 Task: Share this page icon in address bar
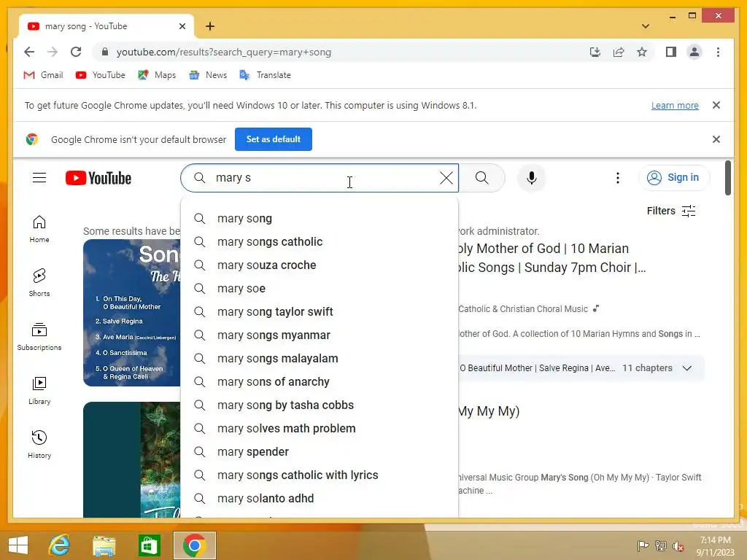619,52
